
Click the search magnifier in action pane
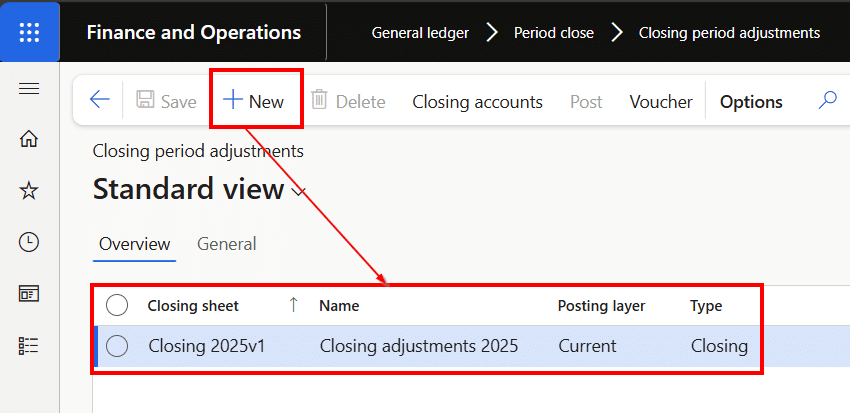[827, 100]
